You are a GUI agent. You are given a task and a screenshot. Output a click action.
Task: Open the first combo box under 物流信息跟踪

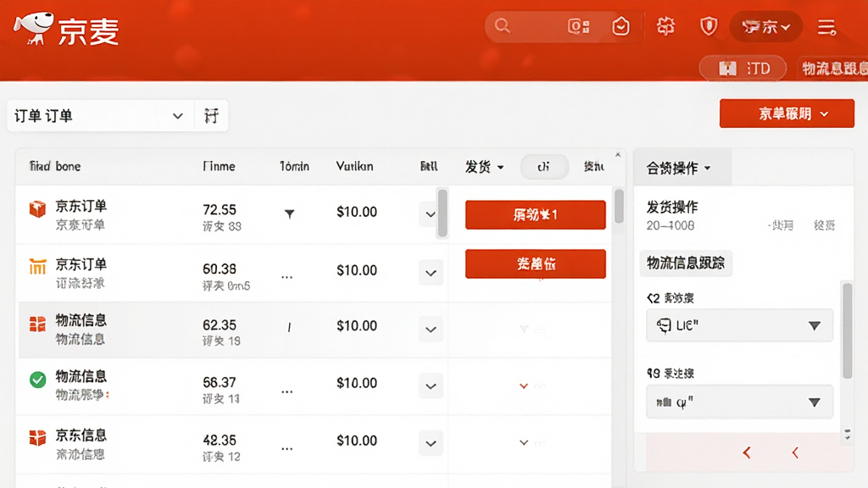739,325
